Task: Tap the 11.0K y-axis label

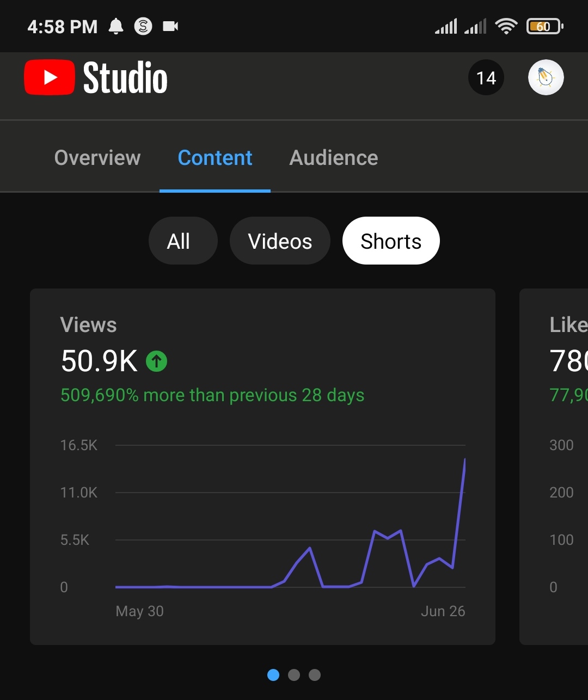Action: 78,493
